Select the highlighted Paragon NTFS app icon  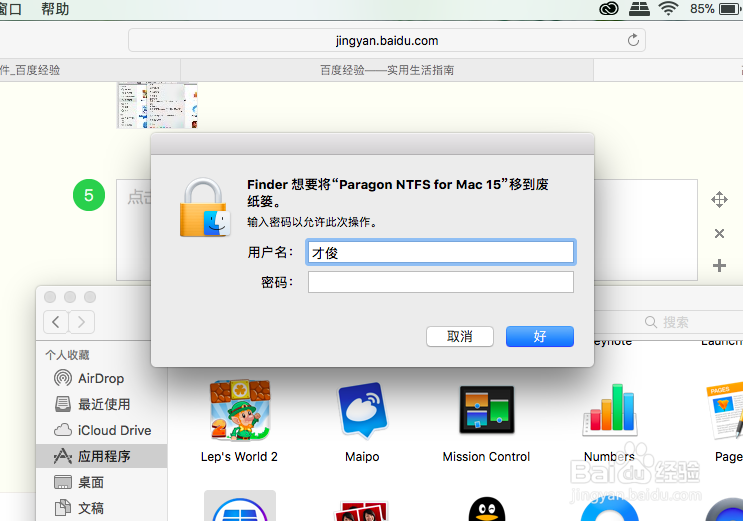tap(240, 506)
